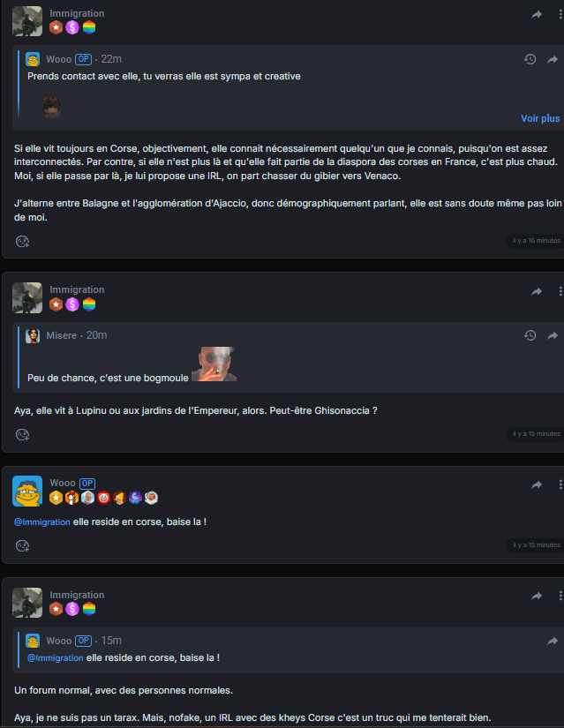Click the @Immigration mention in Wooo's post
This screenshot has height=728, width=564.
[x=42, y=522]
